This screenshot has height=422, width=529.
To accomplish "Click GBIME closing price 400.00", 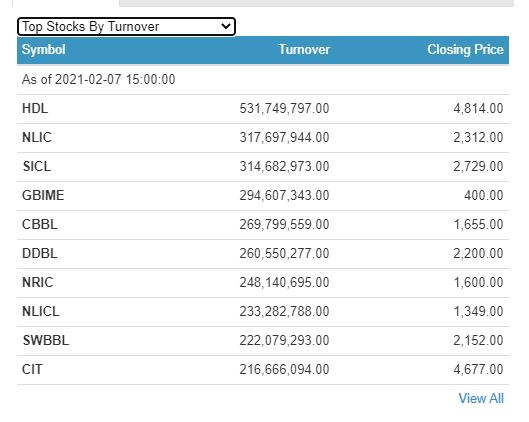I will click(483, 196).
